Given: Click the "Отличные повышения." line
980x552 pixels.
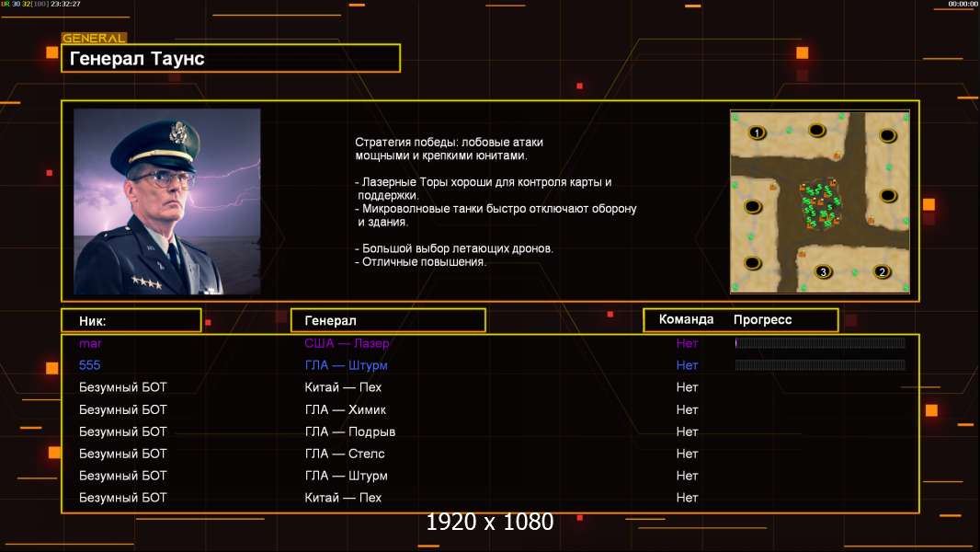Looking at the screenshot, I should 420,262.
